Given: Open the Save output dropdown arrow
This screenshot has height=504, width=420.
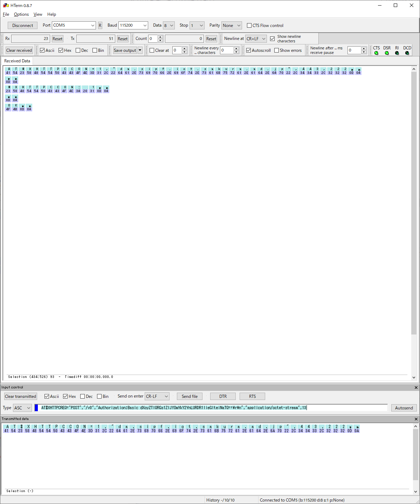Looking at the screenshot, I should 140,50.
